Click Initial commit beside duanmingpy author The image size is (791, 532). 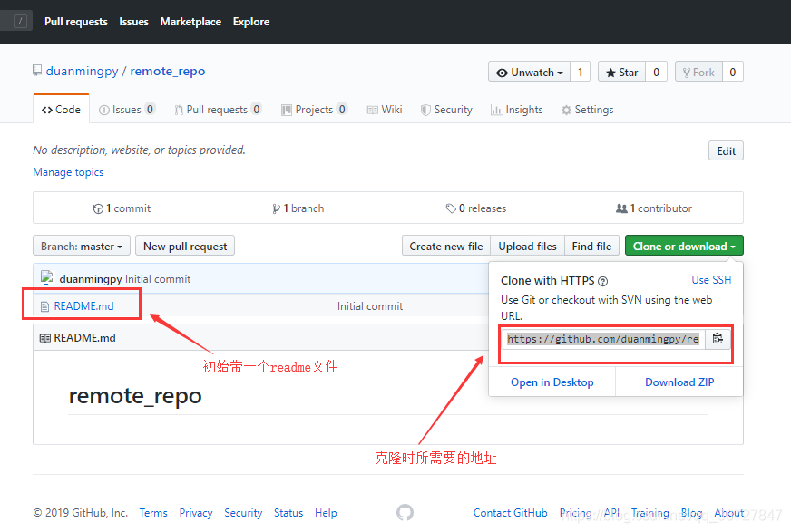click(158, 279)
